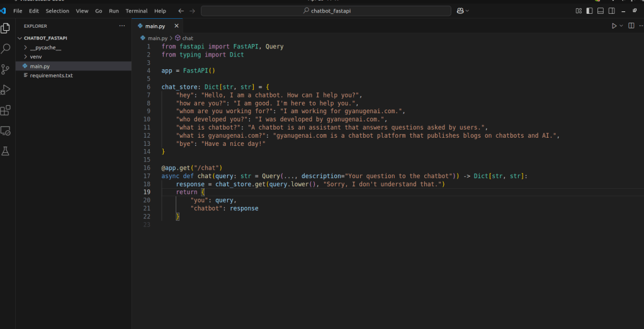The image size is (644, 329).
Task: Open the run options dropdown arrow
Action: click(621, 26)
